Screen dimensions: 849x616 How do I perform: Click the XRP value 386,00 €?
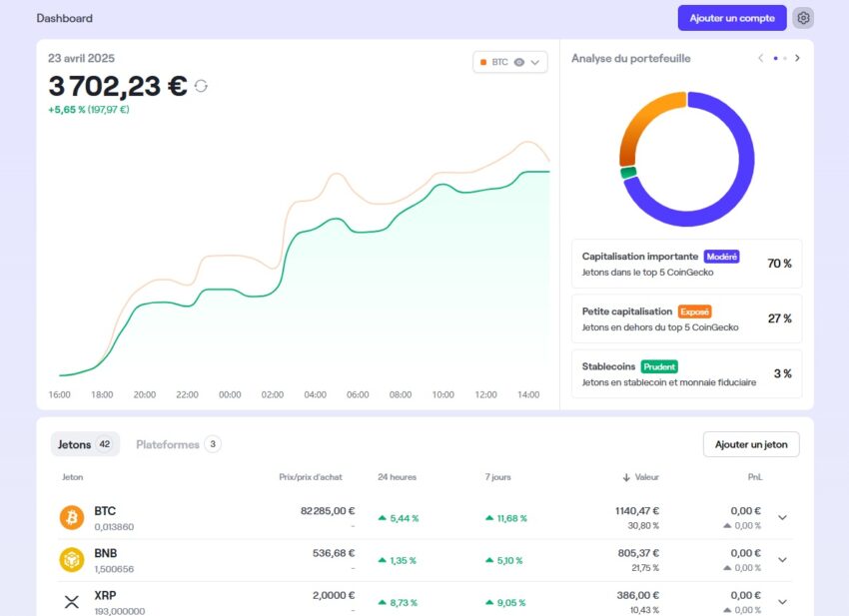click(x=638, y=595)
